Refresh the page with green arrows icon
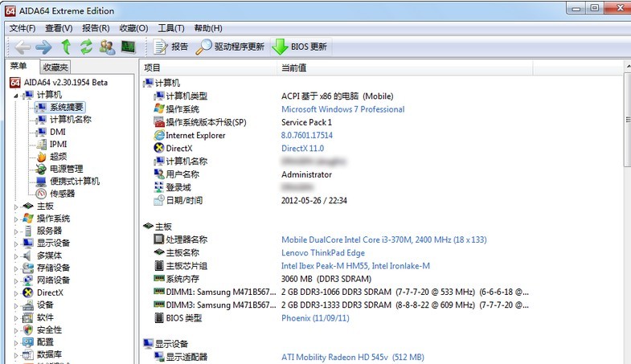Screen dimensions: 631x364 tap(86, 47)
